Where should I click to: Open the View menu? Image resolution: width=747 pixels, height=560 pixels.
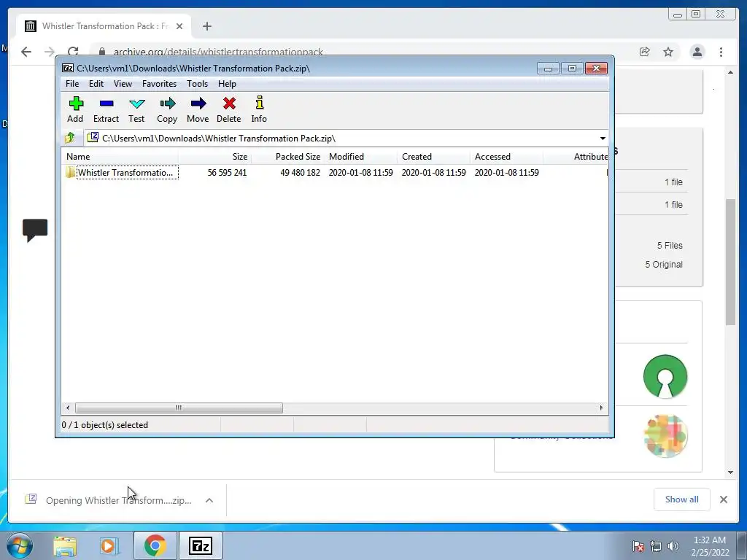[123, 84]
